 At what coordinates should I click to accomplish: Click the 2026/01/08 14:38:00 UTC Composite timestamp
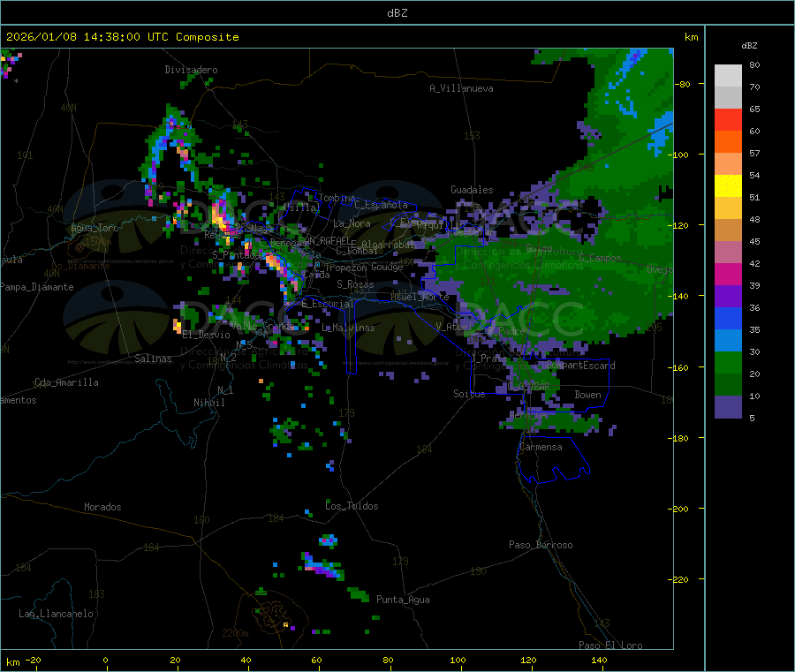tap(122, 37)
